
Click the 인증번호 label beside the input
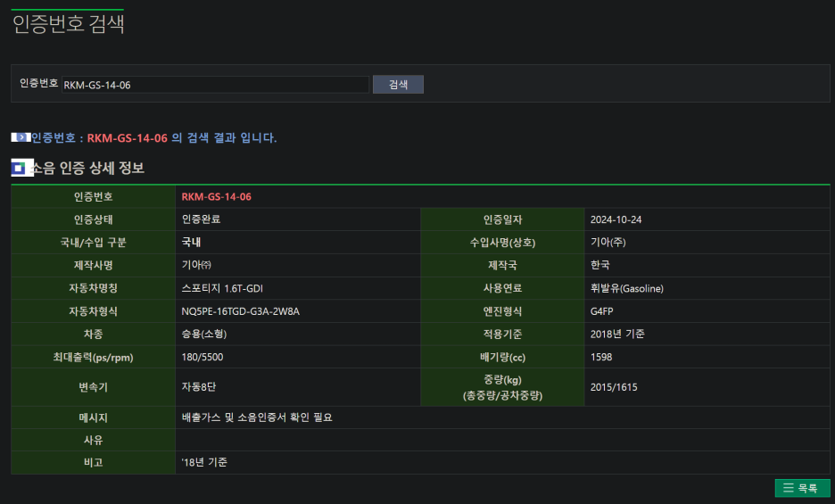39,83
